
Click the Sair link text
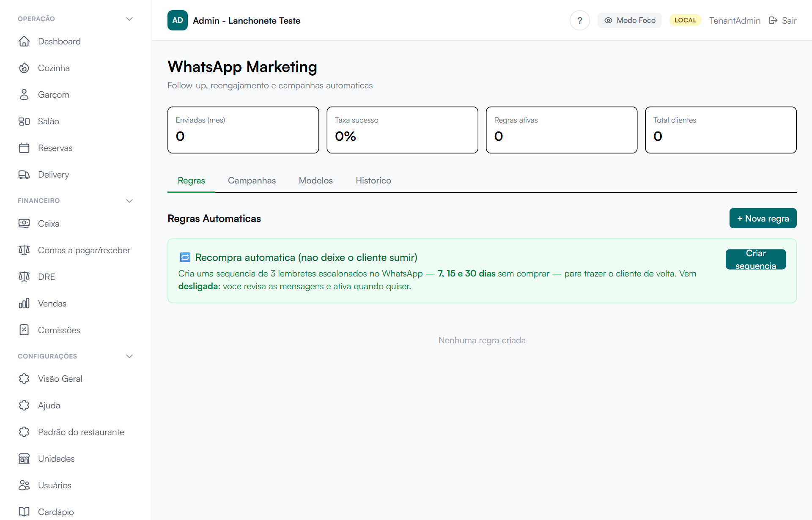point(789,21)
